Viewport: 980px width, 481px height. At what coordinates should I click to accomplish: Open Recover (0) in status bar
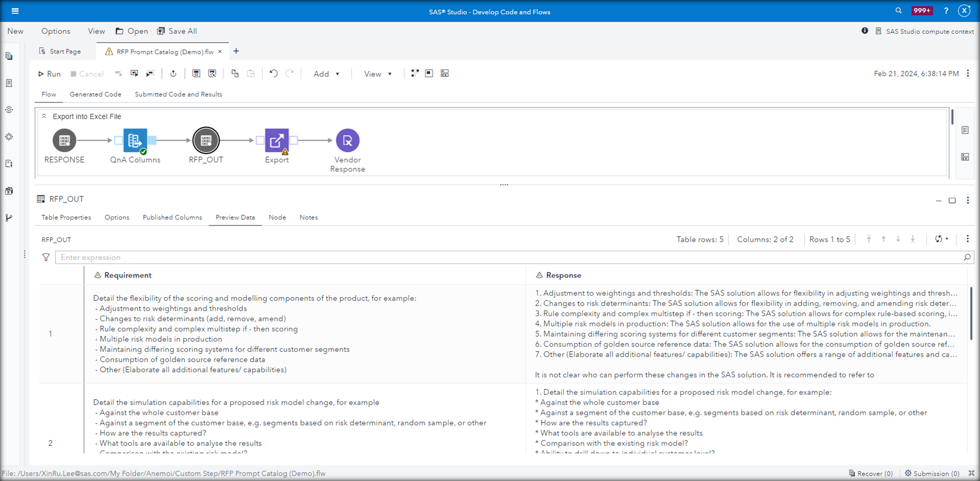[871, 473]
